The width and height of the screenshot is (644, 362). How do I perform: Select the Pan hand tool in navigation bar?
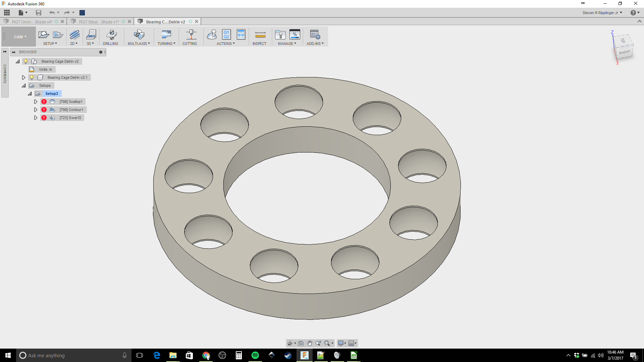tap(310, 343)
